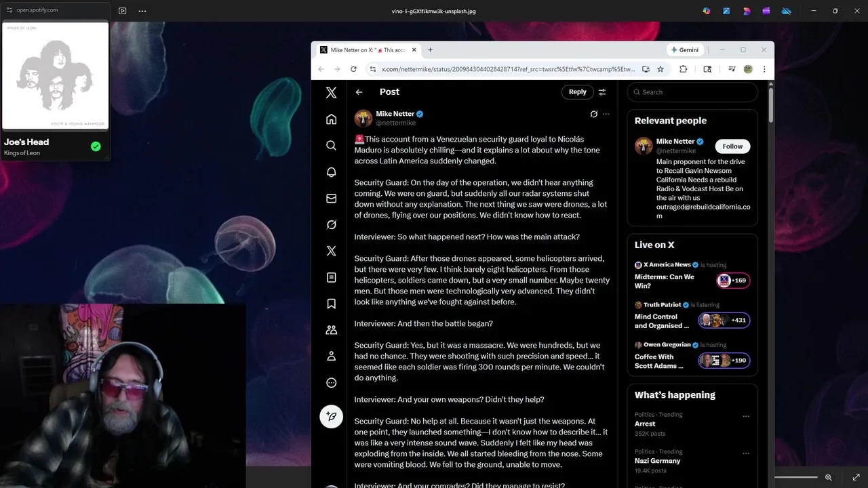
Task: Click browser forward arrow
Action: pyautogui.click(x=337, y=69)
